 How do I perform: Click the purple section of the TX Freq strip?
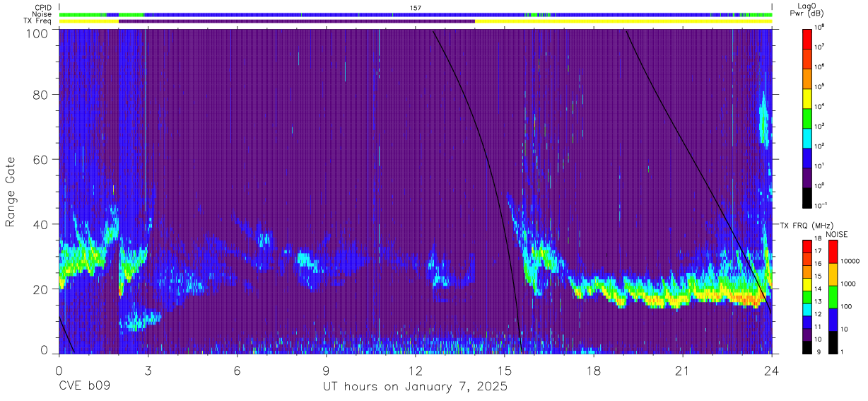[297, 21]
